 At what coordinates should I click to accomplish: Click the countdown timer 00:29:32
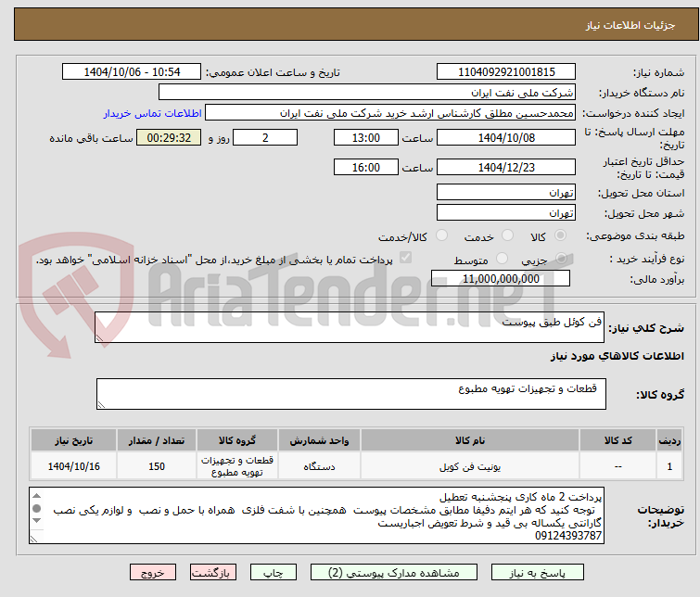pos(169,137)
